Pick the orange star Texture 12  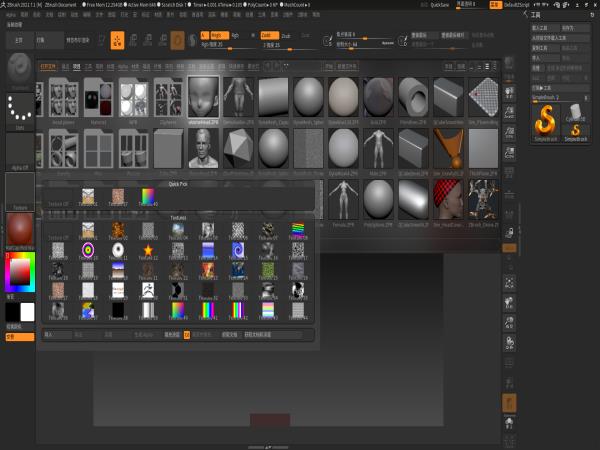tap(148, 251)
